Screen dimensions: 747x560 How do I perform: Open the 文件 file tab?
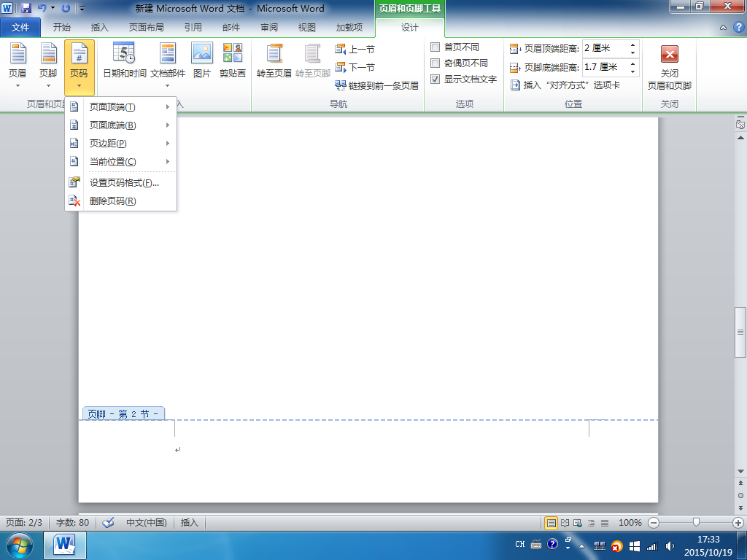click(20, 28)
